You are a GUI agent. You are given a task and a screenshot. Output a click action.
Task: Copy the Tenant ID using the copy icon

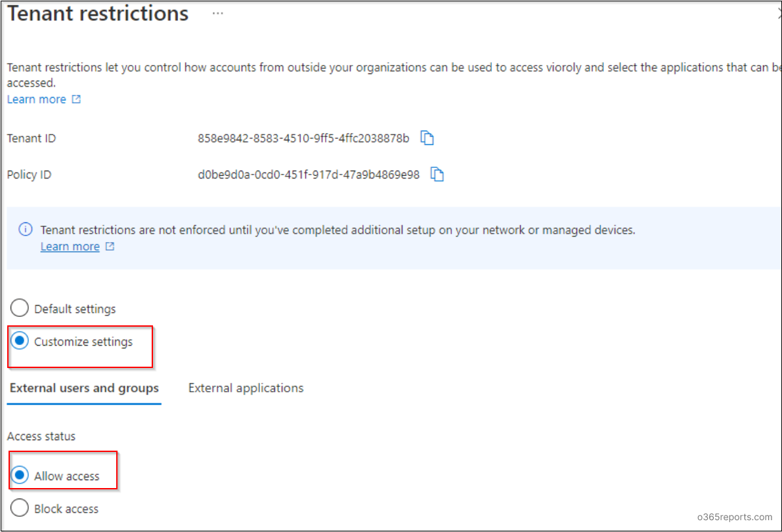coord(427,138)
